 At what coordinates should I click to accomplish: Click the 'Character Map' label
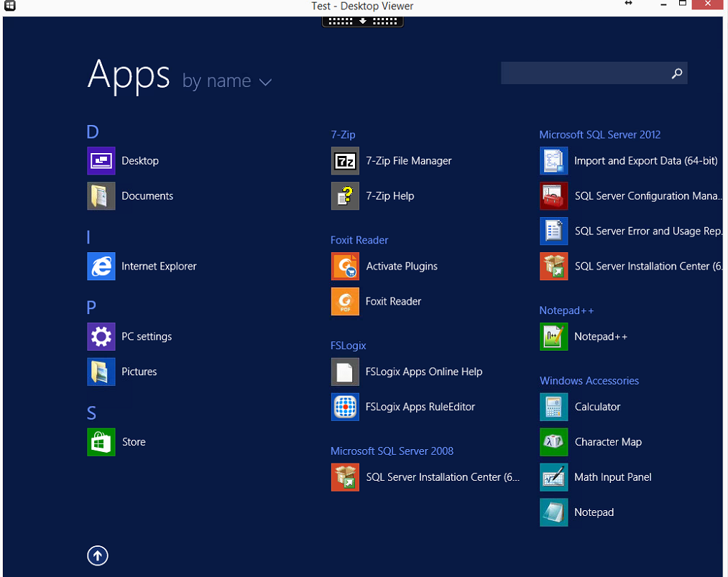[608, 442]
